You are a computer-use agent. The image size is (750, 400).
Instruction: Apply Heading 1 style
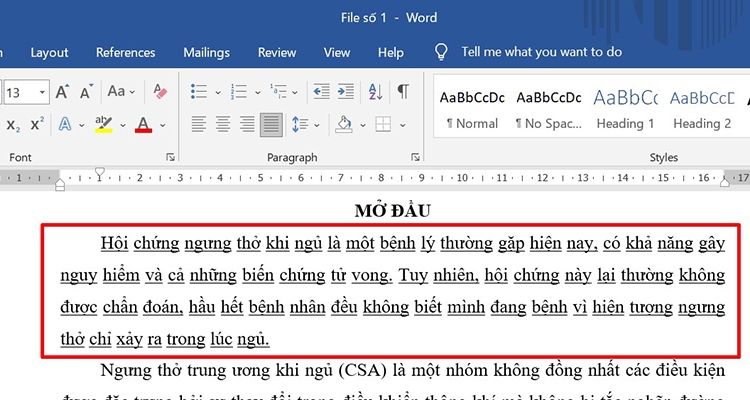625,110
